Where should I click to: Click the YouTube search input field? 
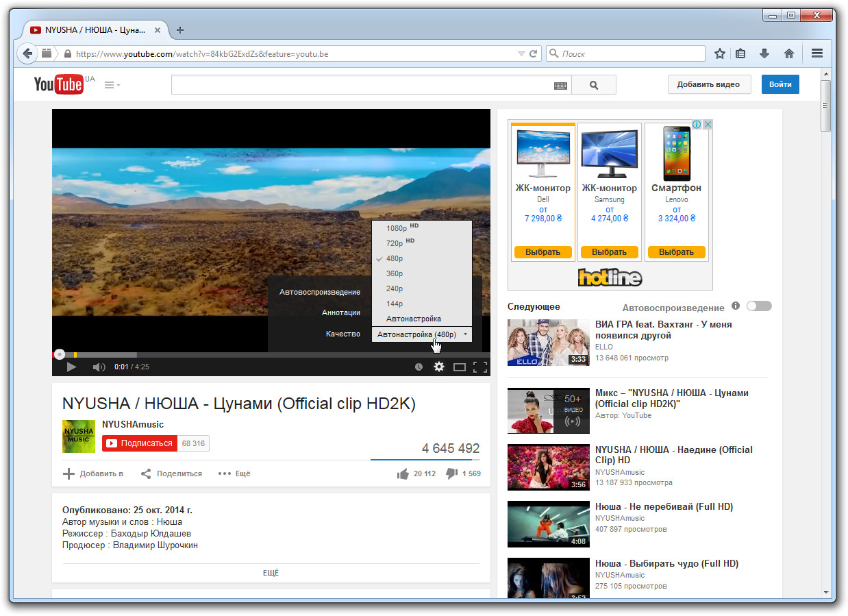tap(363, 85)
